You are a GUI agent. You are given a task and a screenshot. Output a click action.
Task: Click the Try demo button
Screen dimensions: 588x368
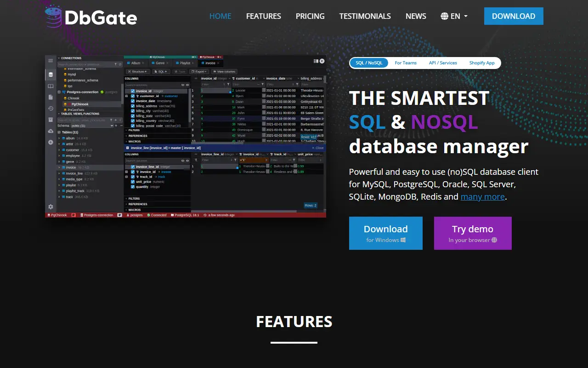[x=473, y=233]
